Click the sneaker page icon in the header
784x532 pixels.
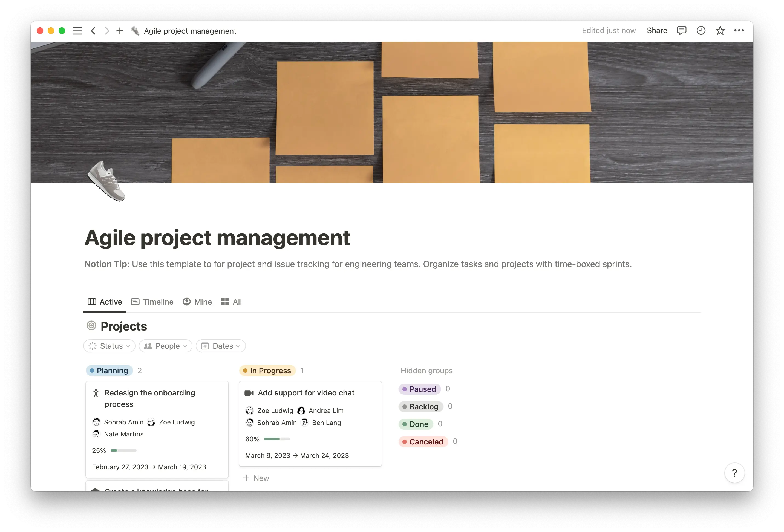(135, 31)
